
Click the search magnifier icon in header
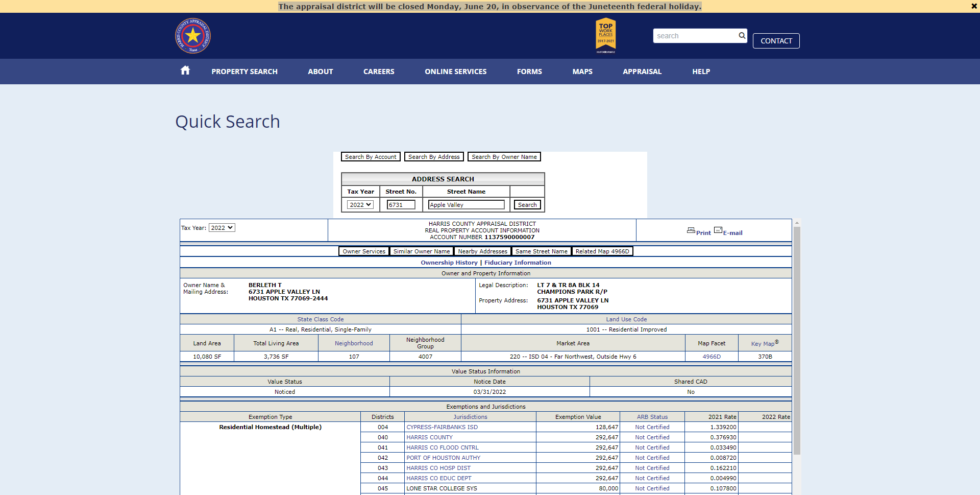[742, 35]
